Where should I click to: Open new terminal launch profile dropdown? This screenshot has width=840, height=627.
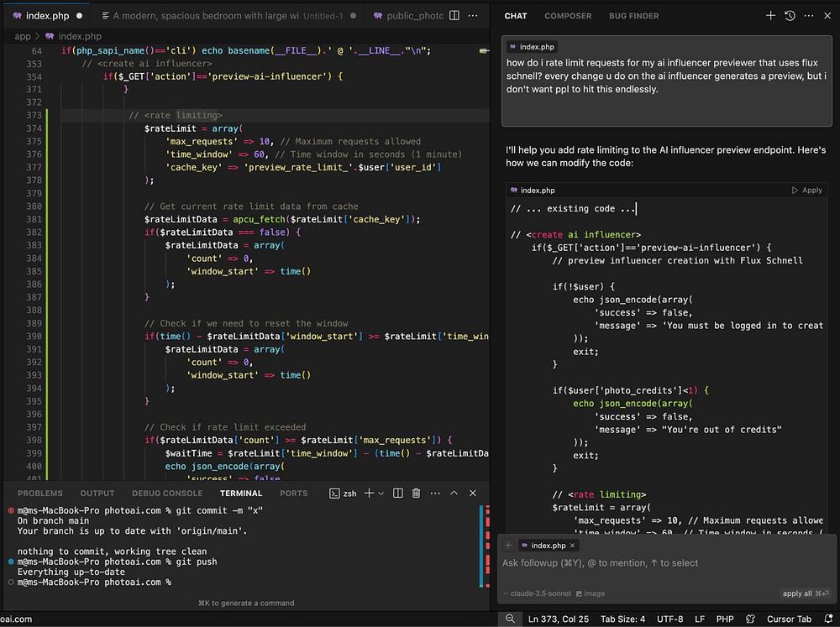coord(380,494)
